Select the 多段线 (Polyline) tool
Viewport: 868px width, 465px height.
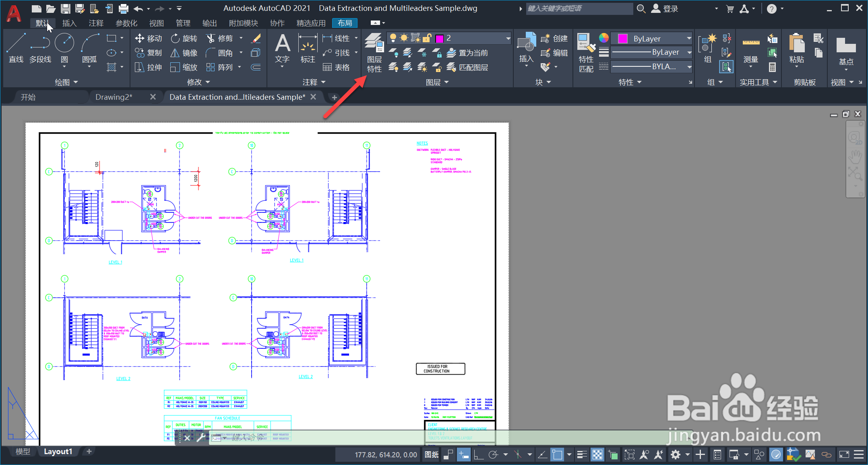(40, 48)
